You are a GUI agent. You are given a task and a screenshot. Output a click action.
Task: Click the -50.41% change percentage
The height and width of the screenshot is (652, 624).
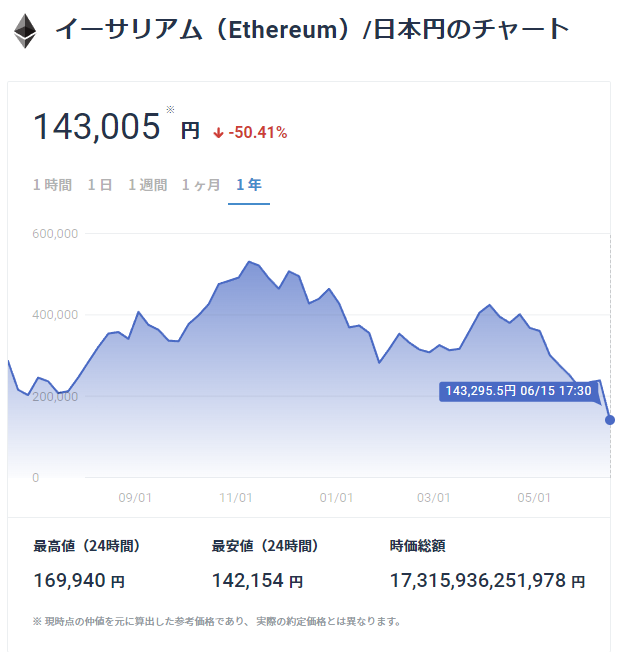tap(257, 132)
